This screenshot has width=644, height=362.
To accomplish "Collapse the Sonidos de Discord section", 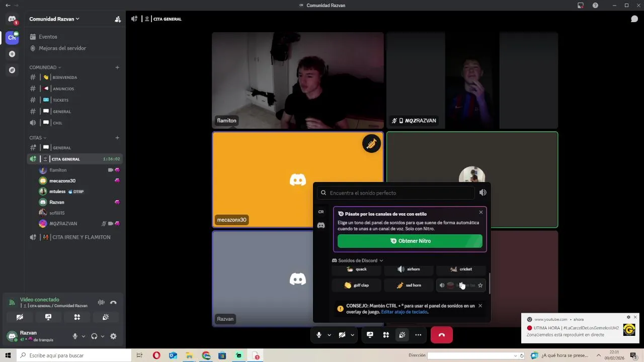I will pyautogui.click(x=358, y=260).
